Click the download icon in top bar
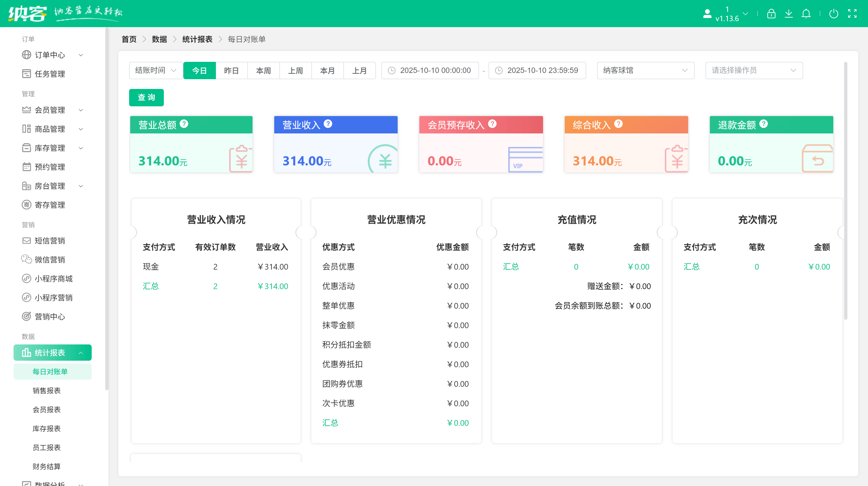The image size is (868, 486). pos(789,14)
